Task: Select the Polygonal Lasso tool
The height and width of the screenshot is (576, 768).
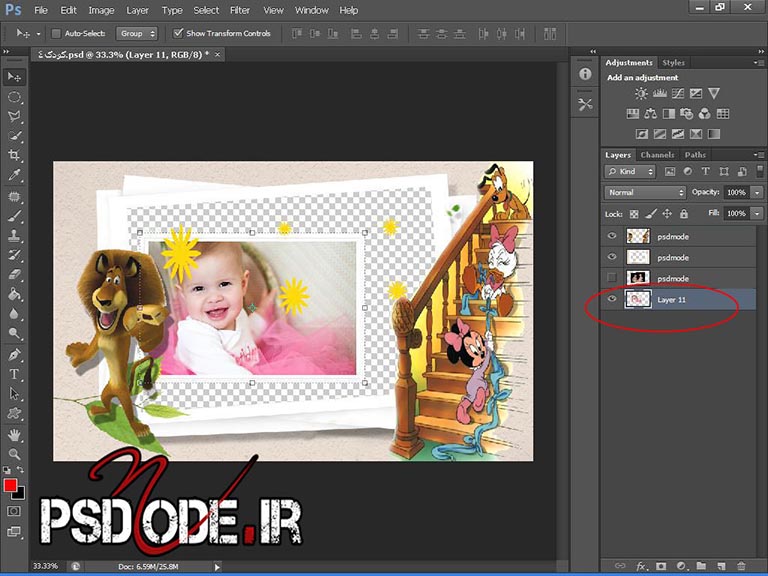Action: coord(14,116)
